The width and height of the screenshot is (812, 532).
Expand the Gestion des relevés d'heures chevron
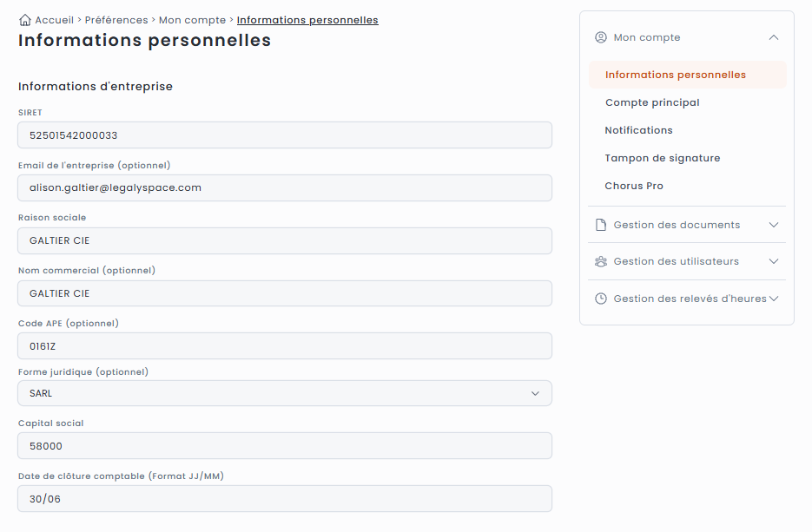coord(774,299)
